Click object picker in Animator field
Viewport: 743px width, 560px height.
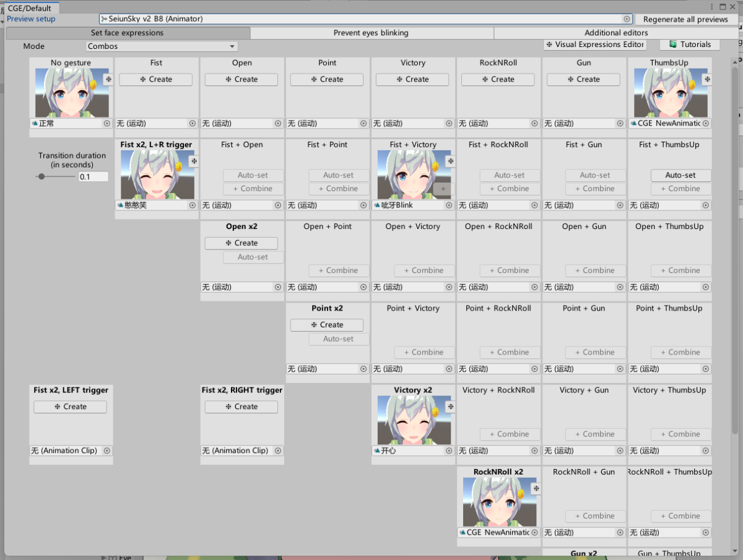click(x=627, y=19)
